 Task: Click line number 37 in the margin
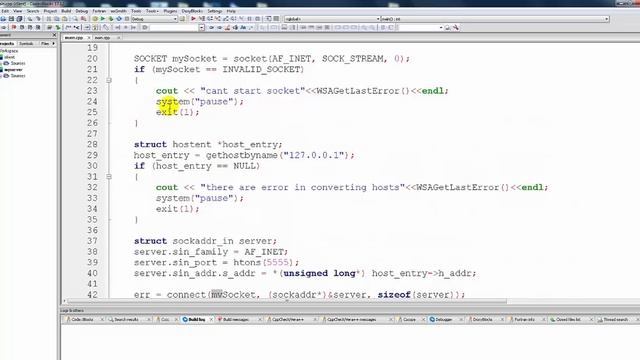point(92,241)
